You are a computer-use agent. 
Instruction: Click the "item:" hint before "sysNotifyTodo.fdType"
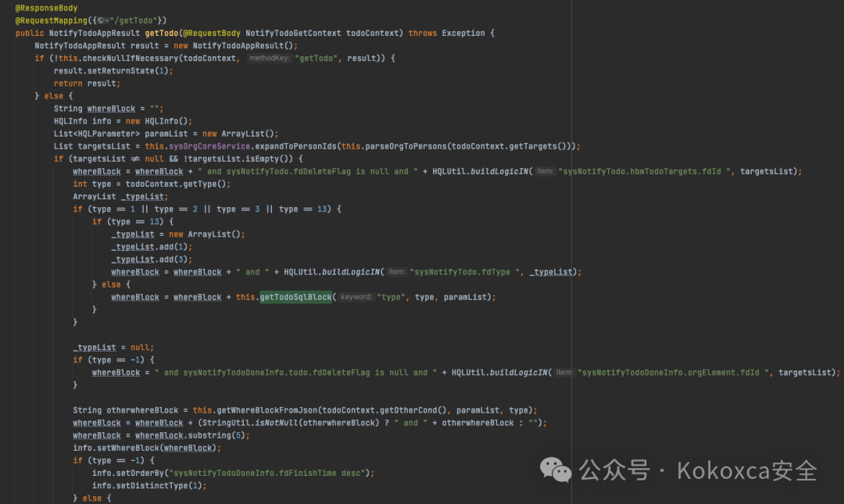397,272
